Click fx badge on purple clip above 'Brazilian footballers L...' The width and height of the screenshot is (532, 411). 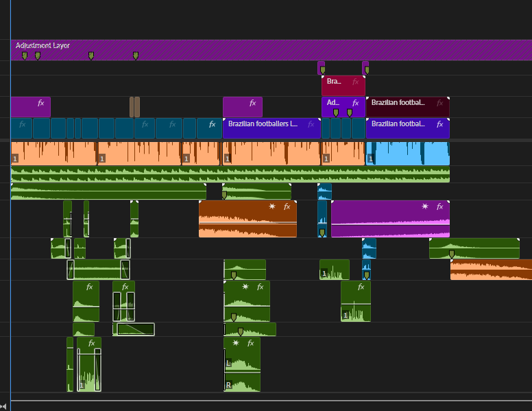[x=252, y=103]
